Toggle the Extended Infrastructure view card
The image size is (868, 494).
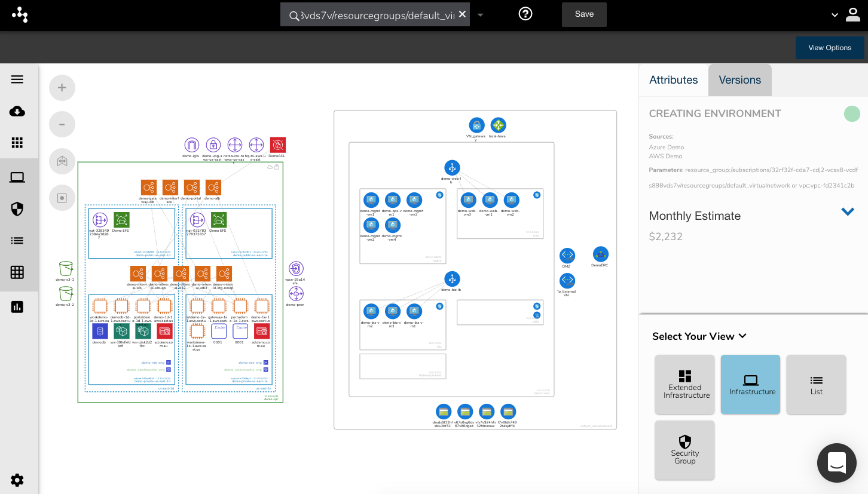point(684,384)
